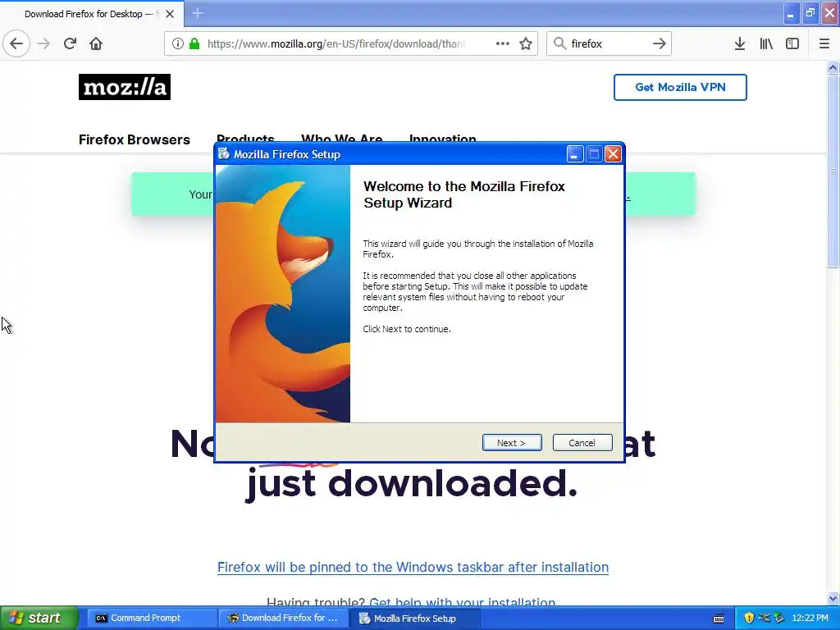840x630 pixels.
Task: Click the page scrollbar down arrow
Action: (833, 598)
